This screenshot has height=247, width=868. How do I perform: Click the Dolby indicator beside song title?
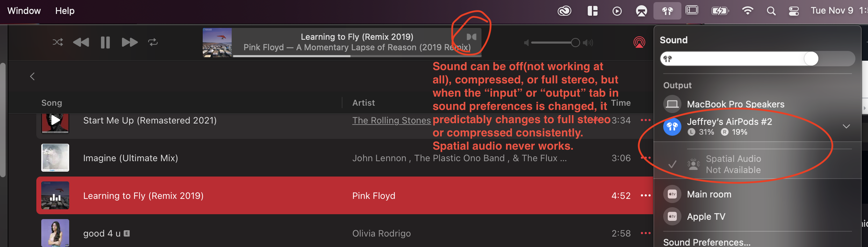pos(471,37)
